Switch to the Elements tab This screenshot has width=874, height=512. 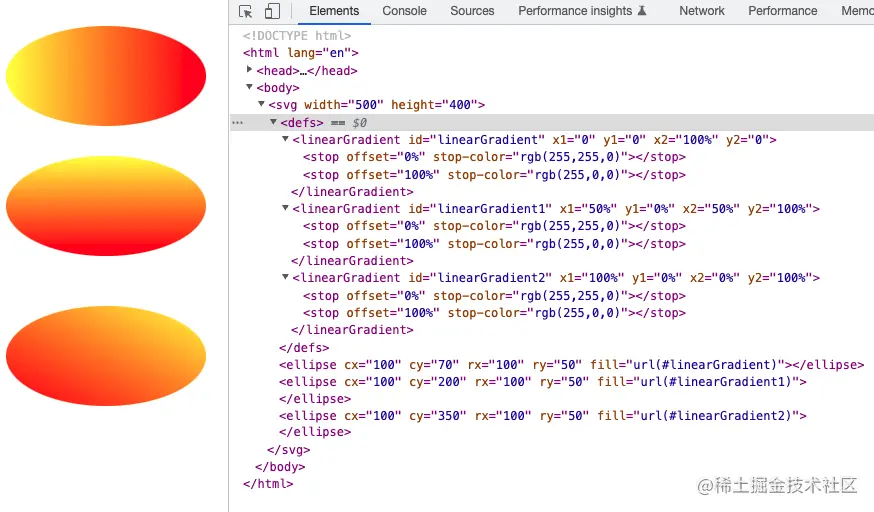(x=334, y=11)
